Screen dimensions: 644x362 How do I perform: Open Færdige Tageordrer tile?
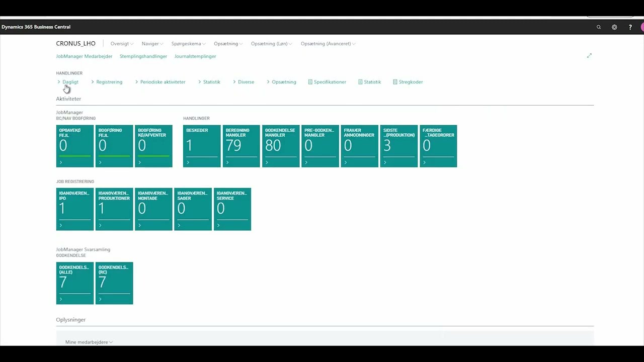click(x=438, y=146)
